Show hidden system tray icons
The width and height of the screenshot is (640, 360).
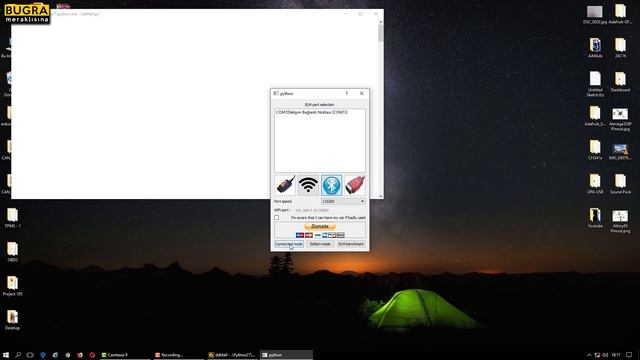589,355
